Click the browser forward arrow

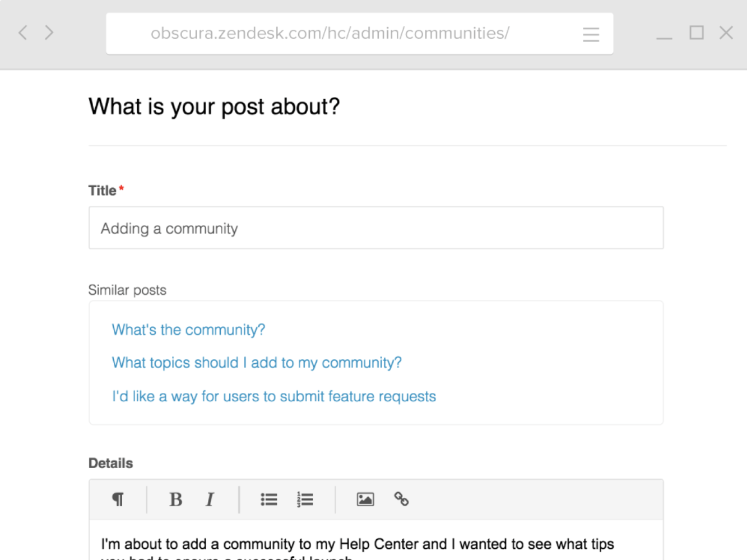pyautogui.click(x=49, y=33)
